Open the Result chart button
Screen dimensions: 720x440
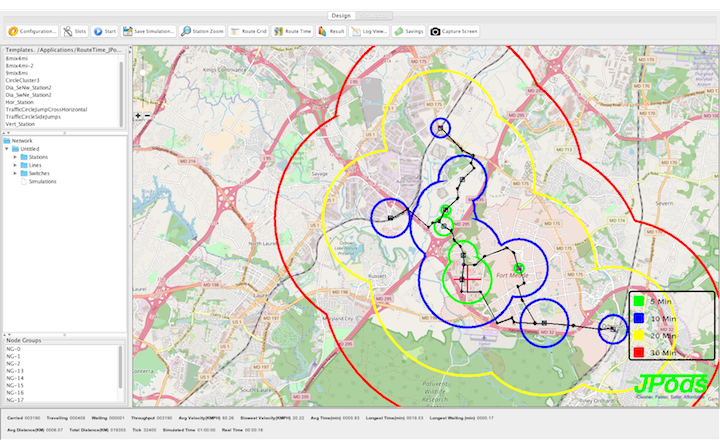coord(332,31)
